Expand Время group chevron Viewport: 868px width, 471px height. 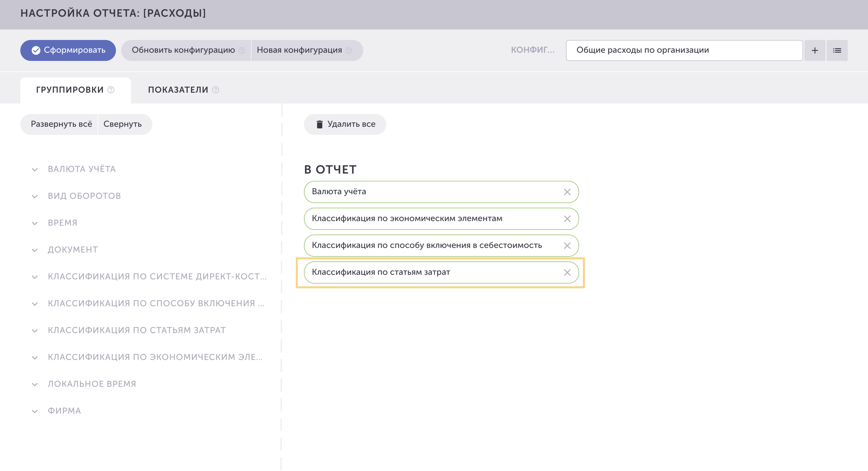(34, 223)
